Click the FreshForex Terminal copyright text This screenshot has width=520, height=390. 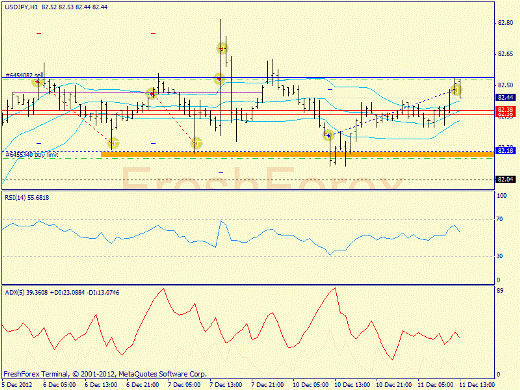click(x=105, y=374)
